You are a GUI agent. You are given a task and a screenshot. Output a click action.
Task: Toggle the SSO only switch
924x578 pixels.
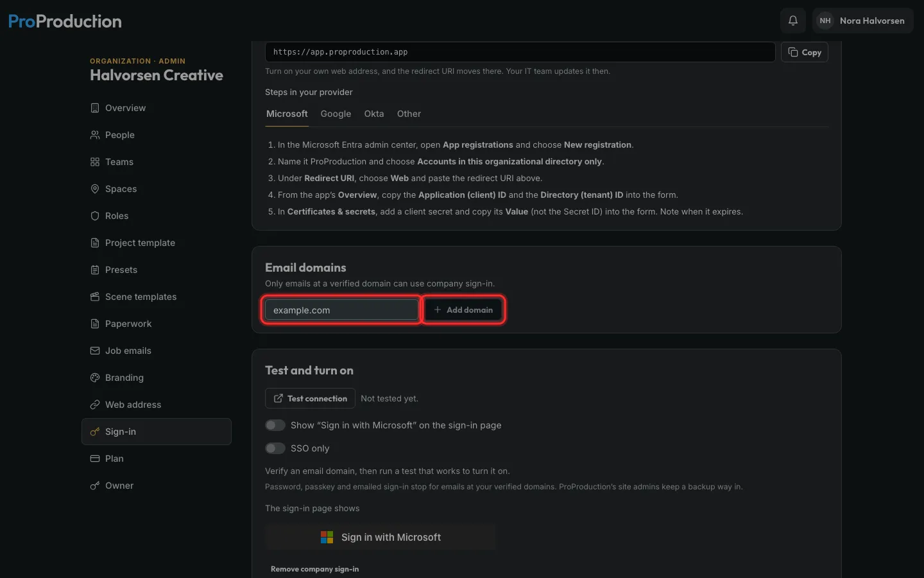point(275,448)
